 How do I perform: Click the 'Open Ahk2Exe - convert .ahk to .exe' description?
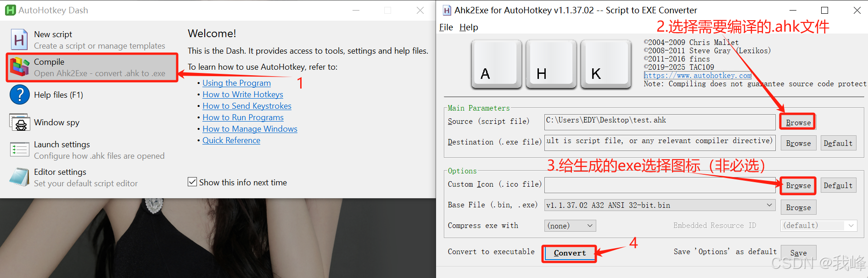click(x=100, y=73)
